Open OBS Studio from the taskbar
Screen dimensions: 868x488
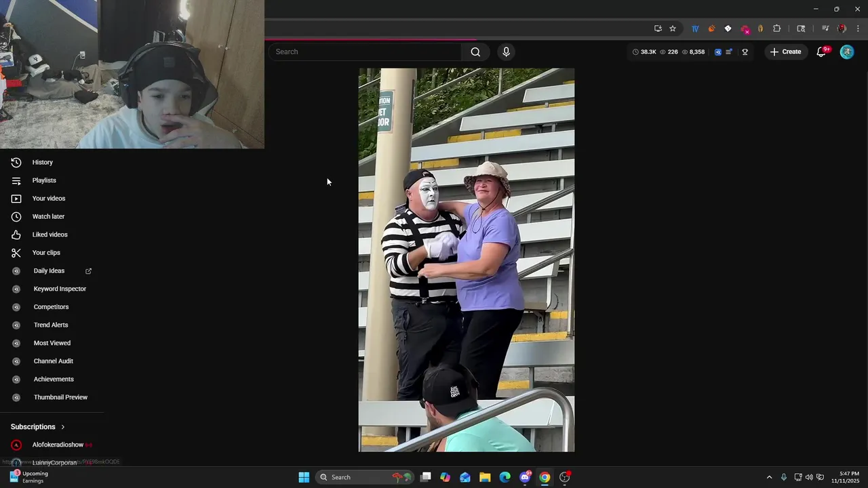coord(564,477)
